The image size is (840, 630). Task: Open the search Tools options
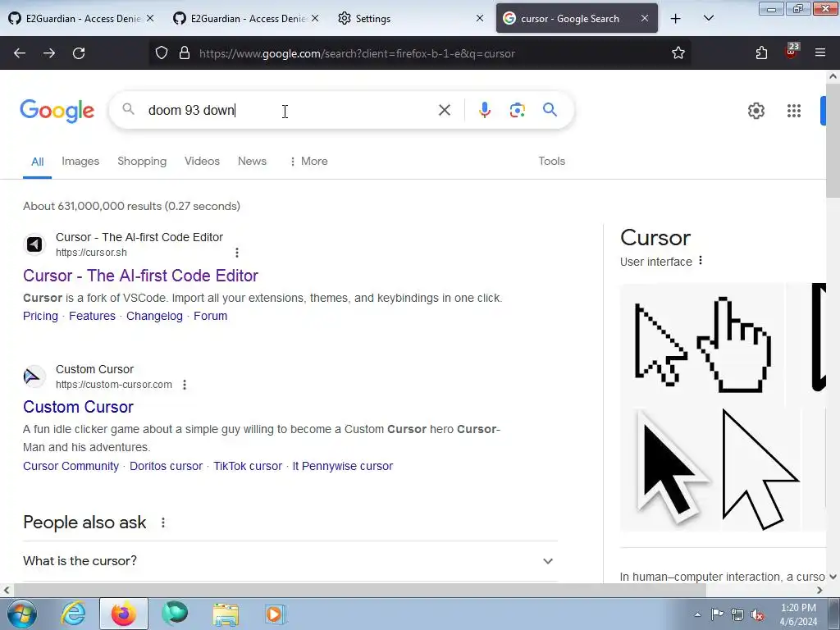click(x=551, y=162)
